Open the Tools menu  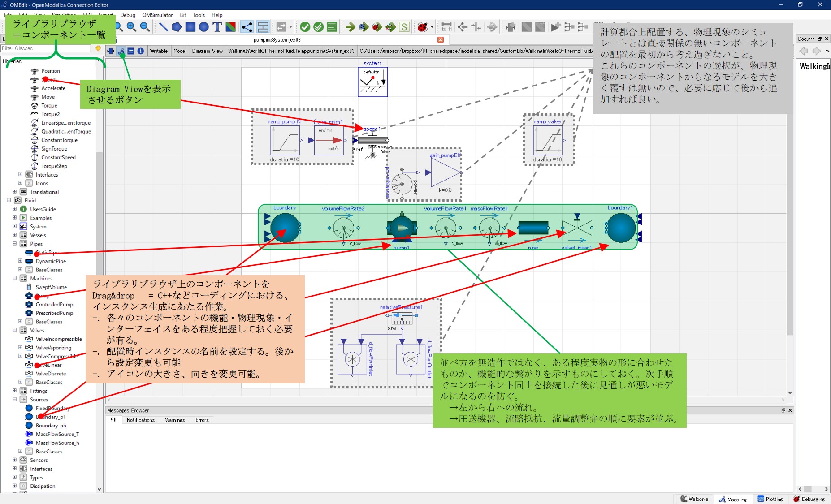199,15
